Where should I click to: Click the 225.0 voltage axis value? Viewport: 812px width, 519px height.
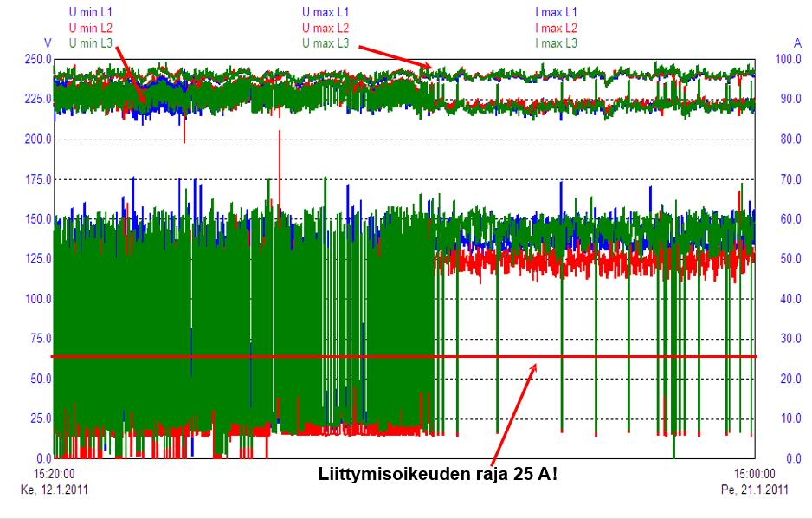(x=38, y=99)
